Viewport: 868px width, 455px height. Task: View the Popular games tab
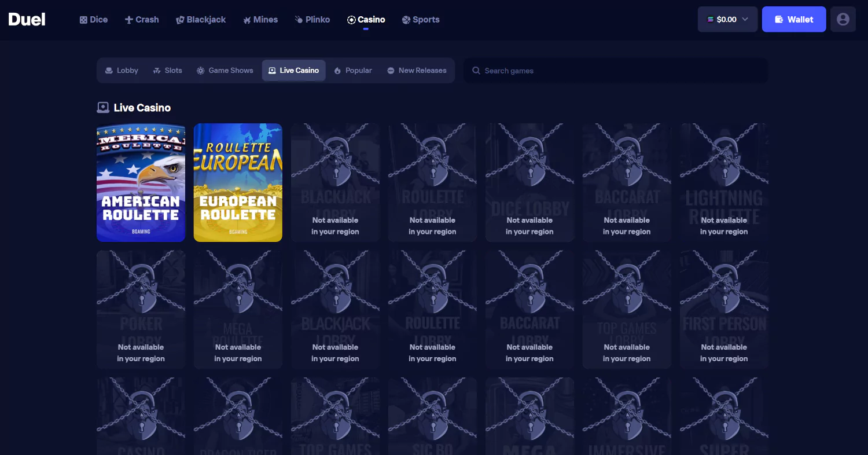pyautogui.click(x=353, y=71)
